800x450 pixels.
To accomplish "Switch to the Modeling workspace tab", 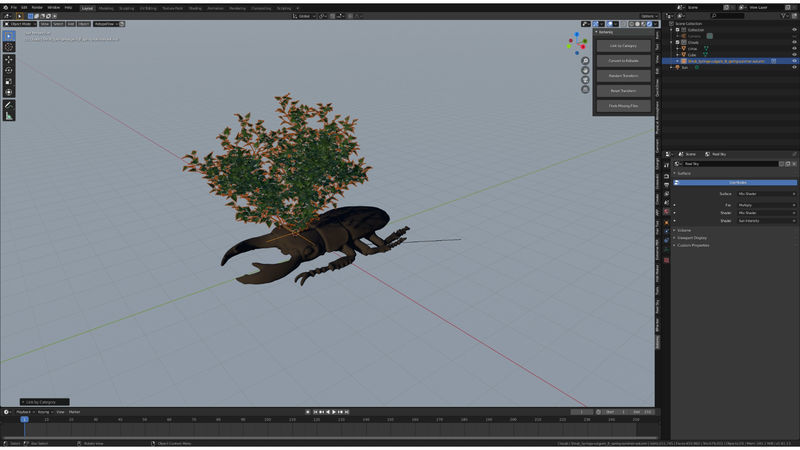I will click(106, 8).
